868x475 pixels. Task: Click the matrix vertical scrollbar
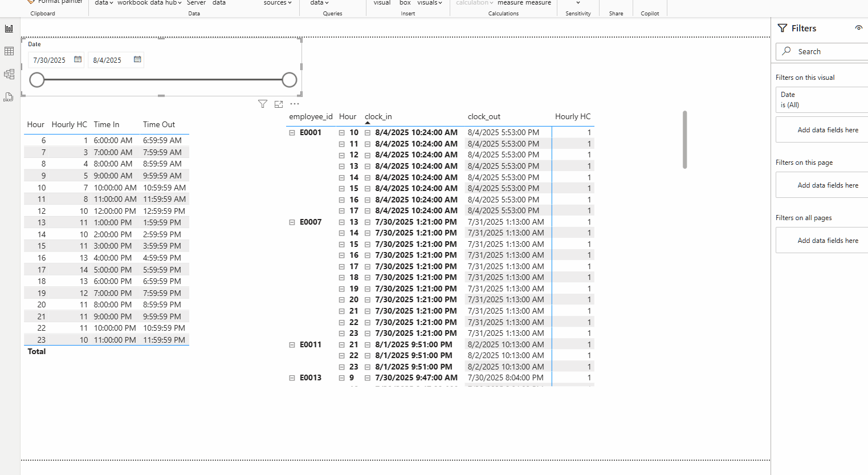(684, 140)
